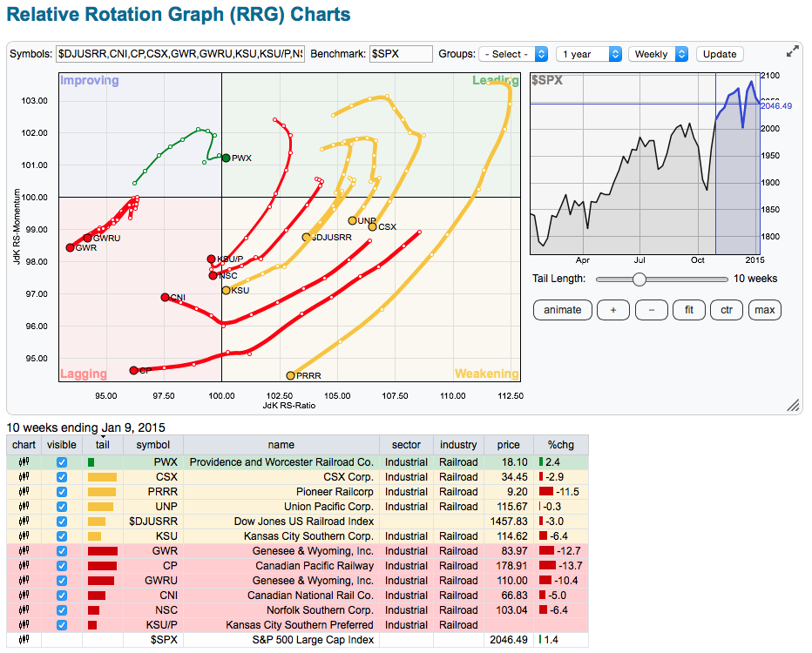The image size is (812, 653).
Task: Click the CSX yellow dot on RRG
Action: (372, 226)
